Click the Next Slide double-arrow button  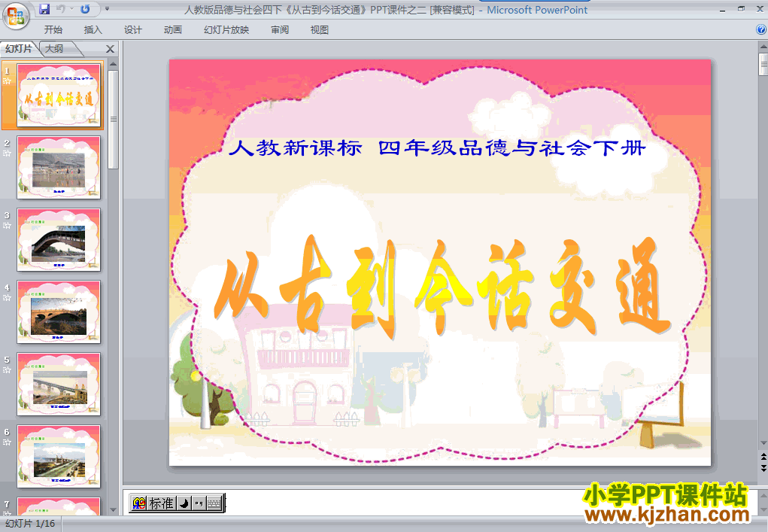pyautogui.click(x=763, y=468)
